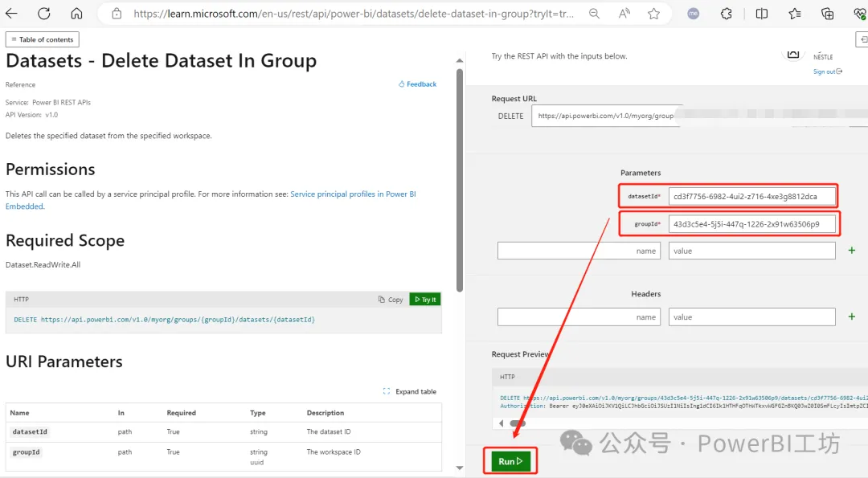Open the Favorites list icon
The width and height of the screenshot is (868, 478).
point(794,14)
